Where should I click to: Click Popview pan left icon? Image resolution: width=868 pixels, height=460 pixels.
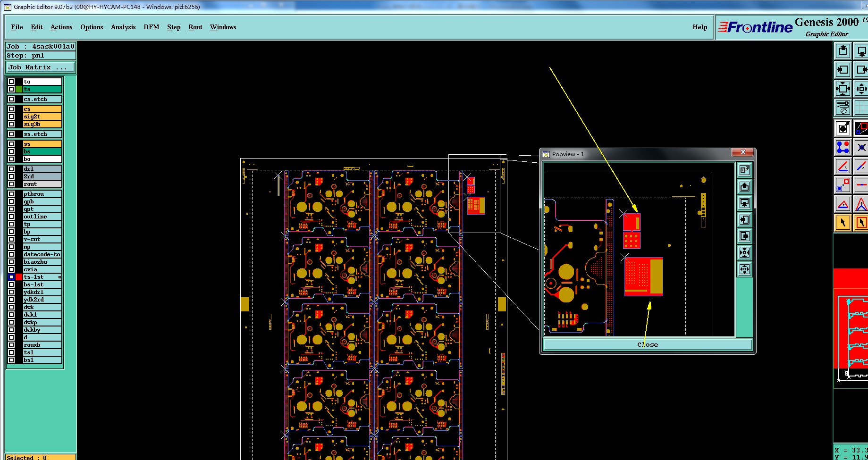click(744, 219)
